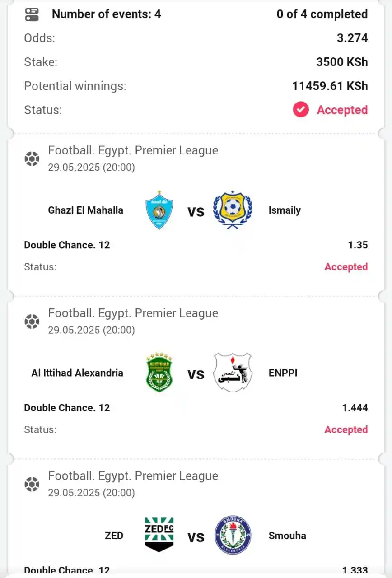Click the Ghazl El Mahalla team crest
This screenshot has width=392, height=578.
click(159, 210)
